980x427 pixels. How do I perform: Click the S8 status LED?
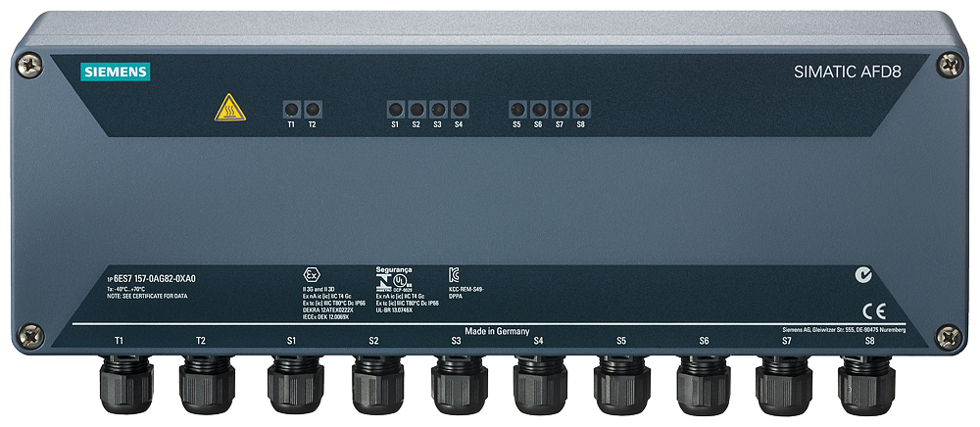coord(581,109)
